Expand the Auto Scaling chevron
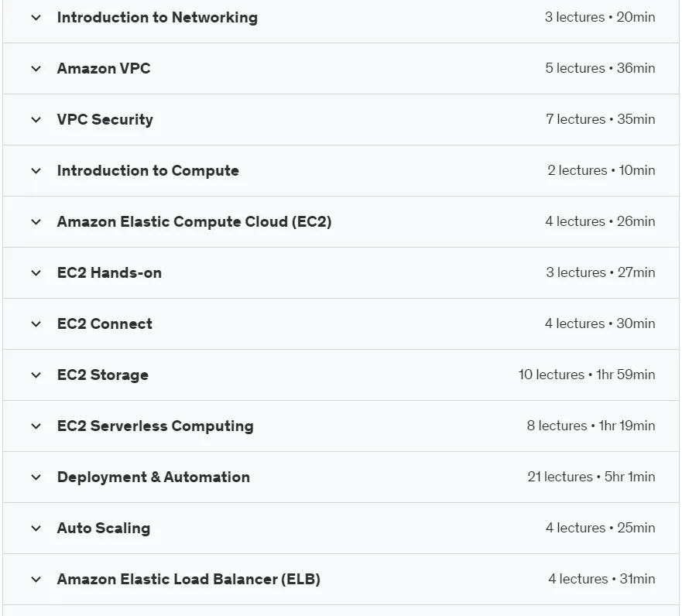The height and width of the screenshot is (616, 682). click(36, 529)
